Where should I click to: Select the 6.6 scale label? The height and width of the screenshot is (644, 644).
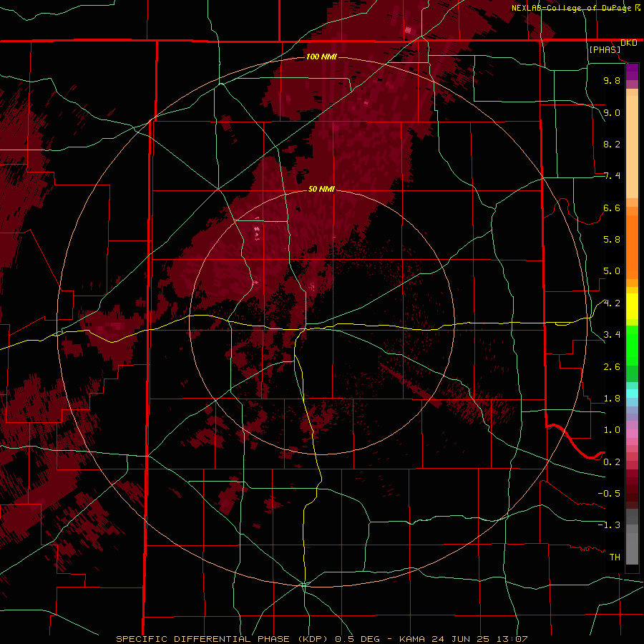(612, 208)
